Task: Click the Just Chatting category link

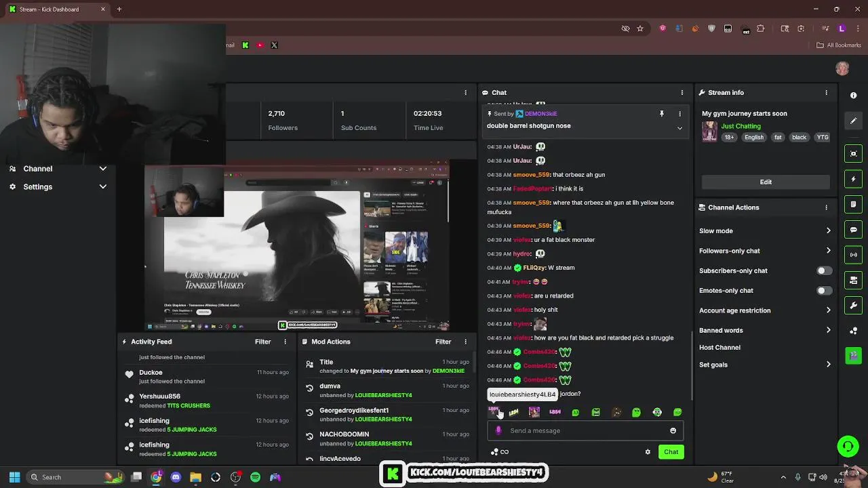Action: 741,126
